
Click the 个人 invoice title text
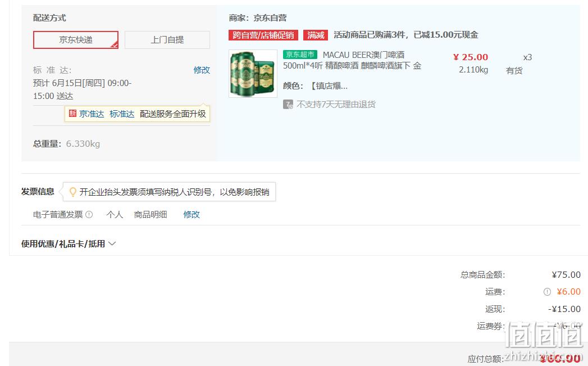(115, 214)
